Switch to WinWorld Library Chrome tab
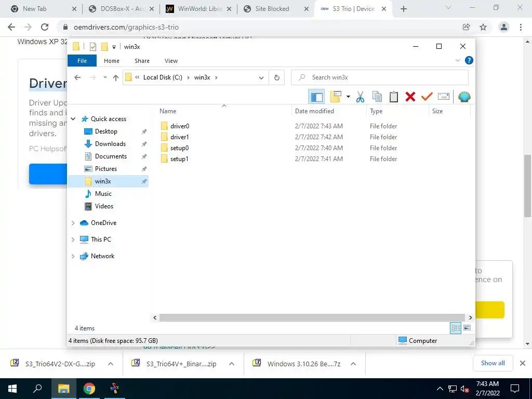Viewport: 532px width, 399px height. click(198, 9)
